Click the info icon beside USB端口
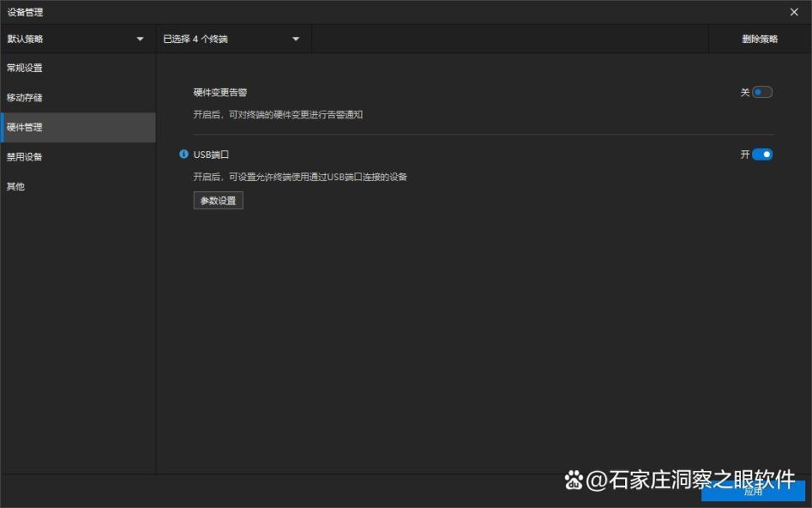The height and width of the screenshot is (508, 812). point(184,154)
